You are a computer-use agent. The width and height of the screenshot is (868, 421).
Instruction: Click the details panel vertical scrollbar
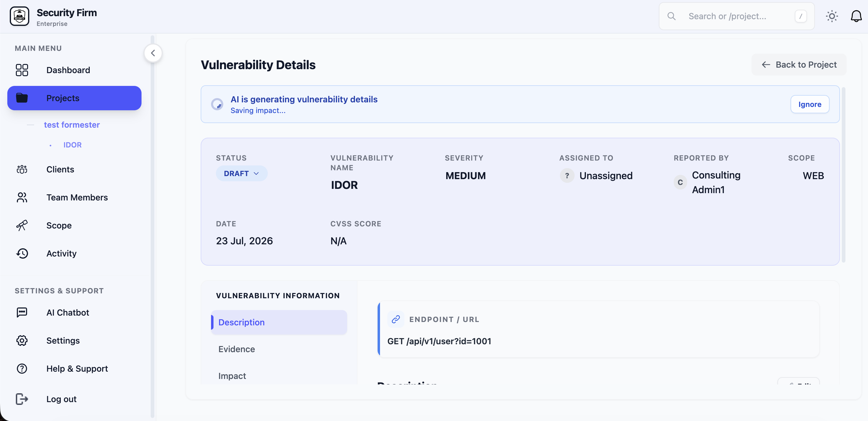tap(843, 175)
